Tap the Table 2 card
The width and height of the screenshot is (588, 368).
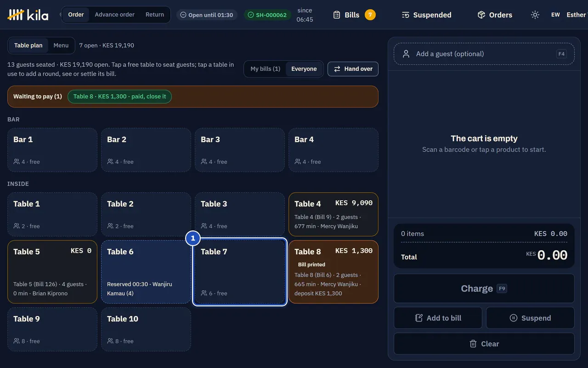[146, 214]
